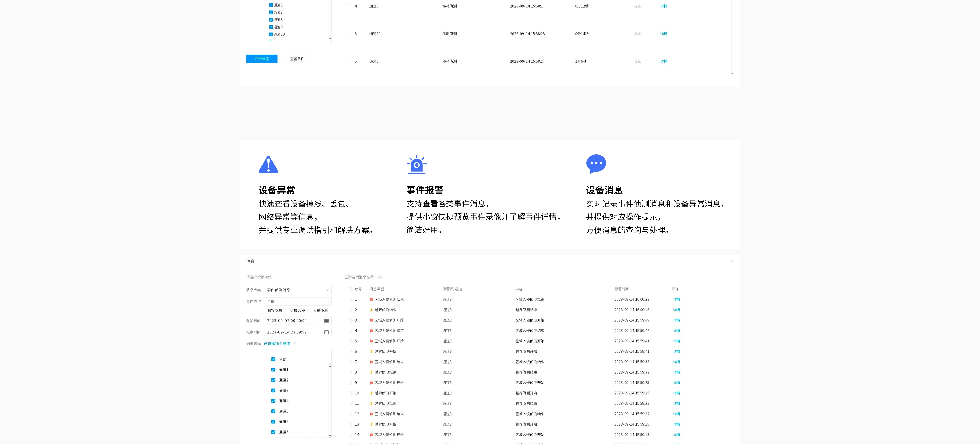The width and height of the screenshot is (980, 444).
Task: Click the region-intrusion icon in message row 3
Action: pos(371,321)
